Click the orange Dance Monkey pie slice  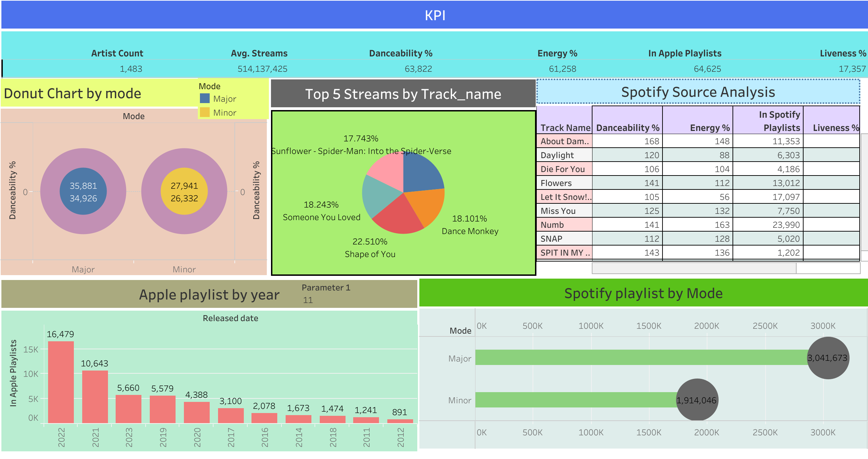[425, 204]
